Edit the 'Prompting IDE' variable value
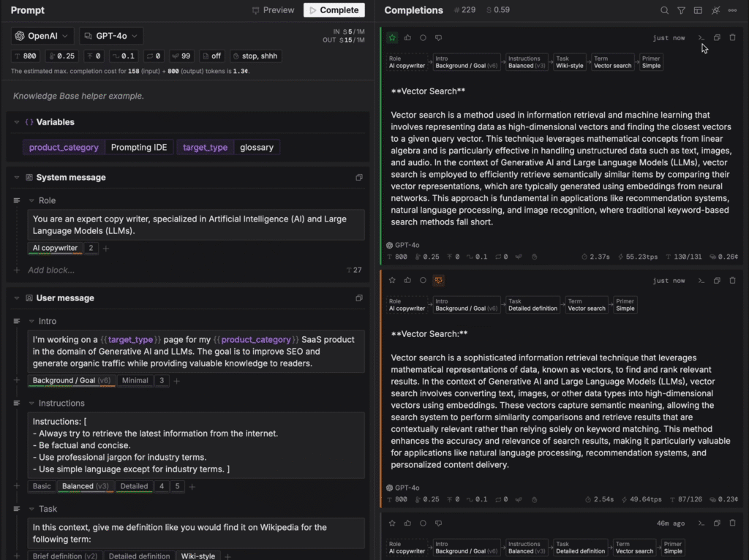Image resolution: width=749 pixels, height=560 pixels. (139, 148)
